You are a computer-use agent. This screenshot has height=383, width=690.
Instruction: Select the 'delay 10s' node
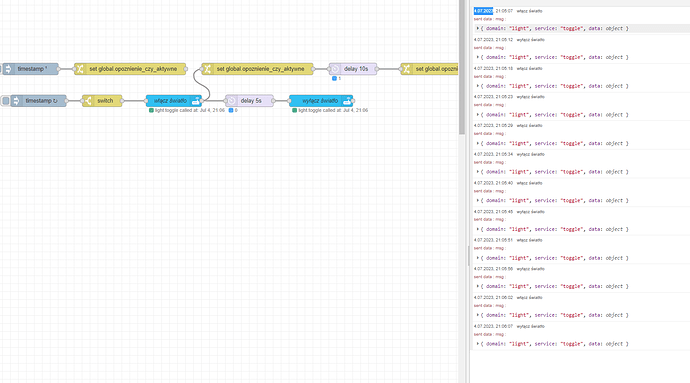pyautogui.click(x=353, y=69)
